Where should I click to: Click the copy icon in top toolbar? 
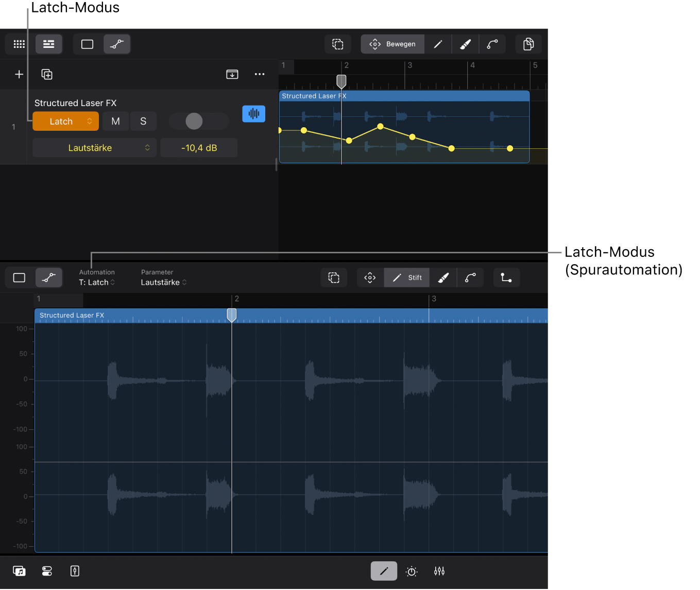(528, 44)
